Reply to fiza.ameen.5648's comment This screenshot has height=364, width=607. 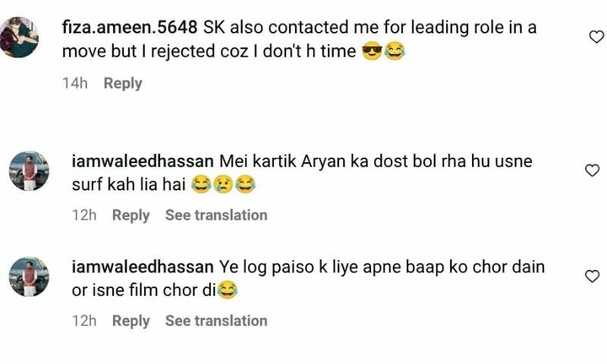coord(123,83)
